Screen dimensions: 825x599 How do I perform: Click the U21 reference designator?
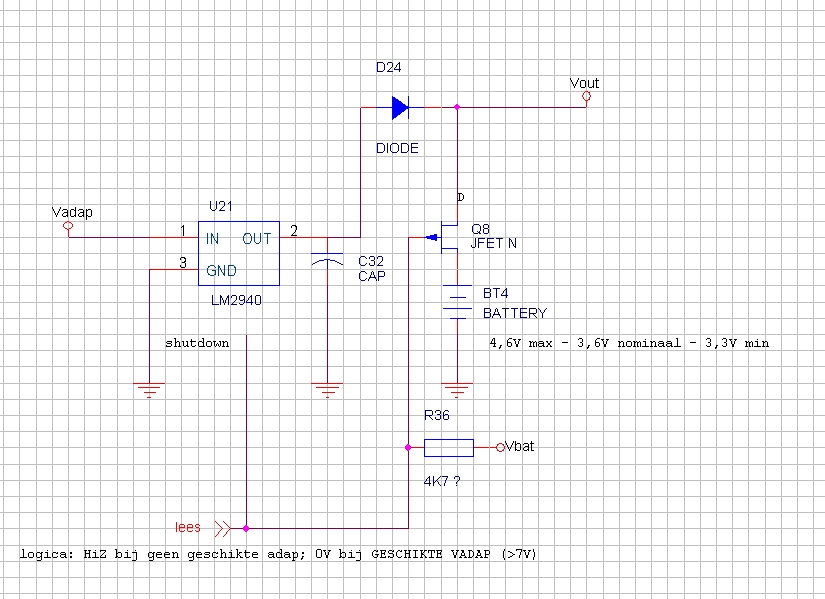click(220, 206)
